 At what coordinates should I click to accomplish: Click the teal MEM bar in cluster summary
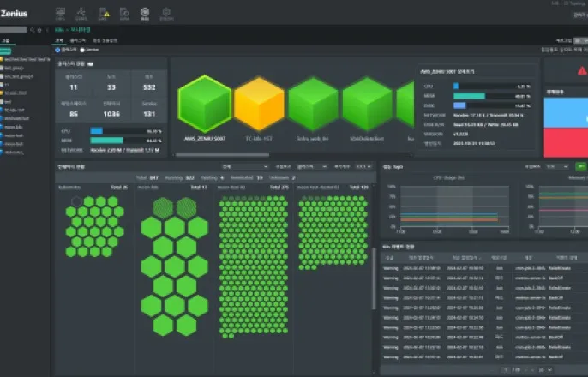(x=106, y=141)
